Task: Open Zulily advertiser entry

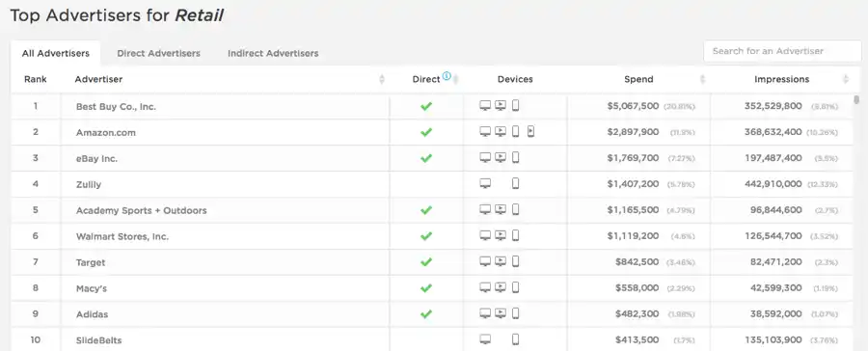Action: (x=89, y=184)
